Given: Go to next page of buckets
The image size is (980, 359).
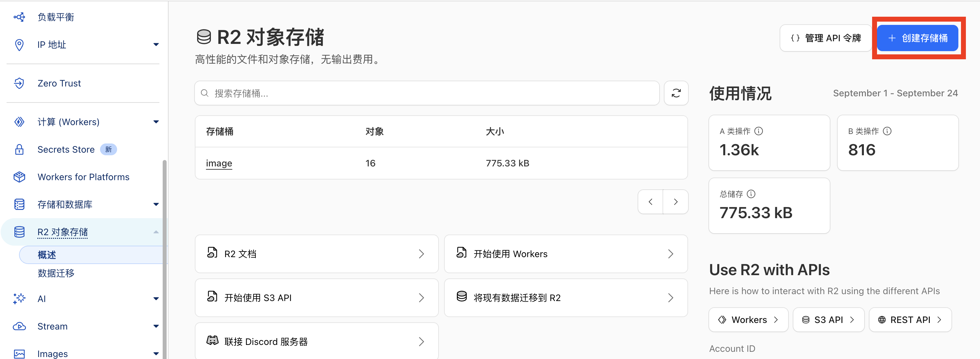Looking at the screenshot, I should pos(676,202).
